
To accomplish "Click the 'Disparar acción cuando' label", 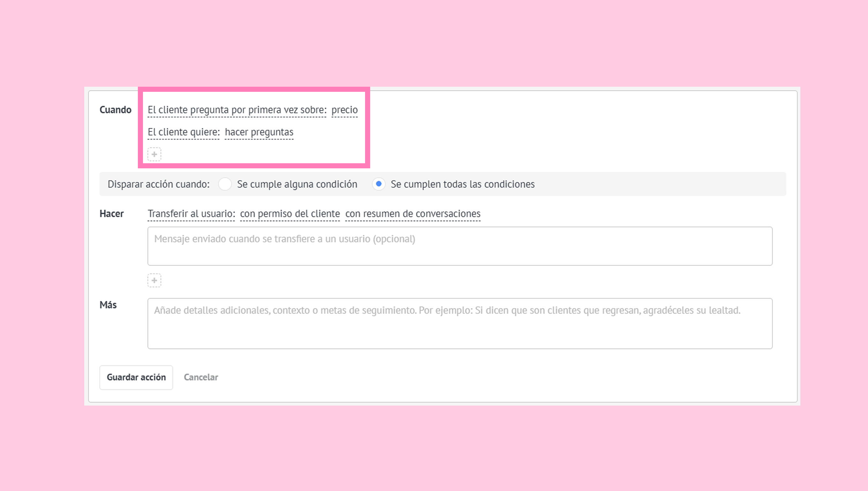I will click(158, 184).
